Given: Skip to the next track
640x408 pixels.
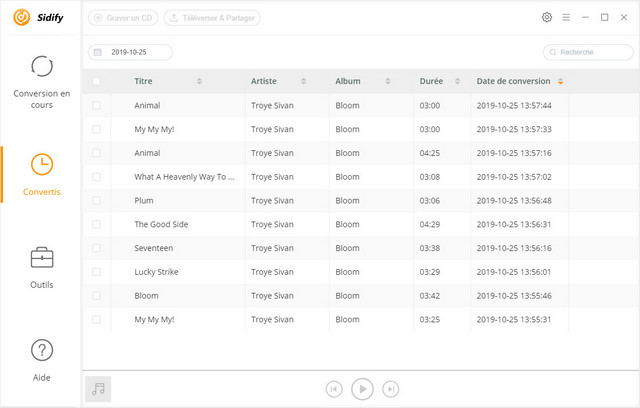Looking at the screenshot, I should [x=392, y=389].
